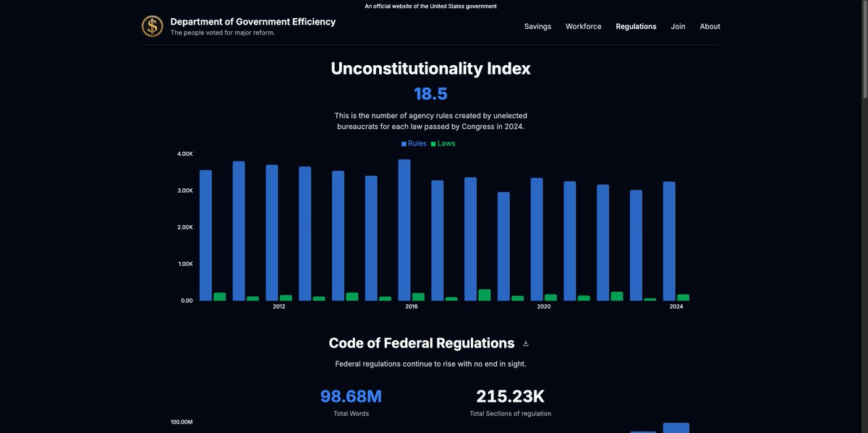Click the blue Rules bar for 2012
Viewport: 868px width, 433px height.
tap(272, 232)
